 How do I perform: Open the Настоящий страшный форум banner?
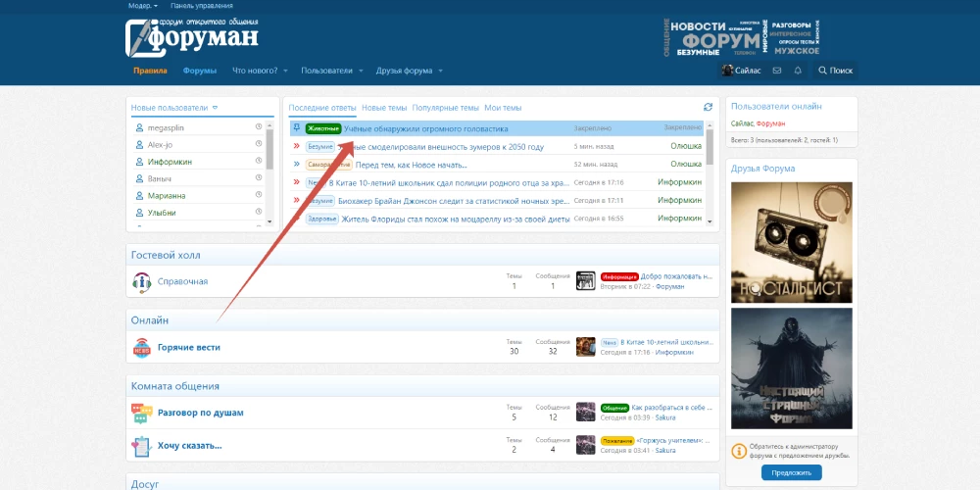point(791,368)
